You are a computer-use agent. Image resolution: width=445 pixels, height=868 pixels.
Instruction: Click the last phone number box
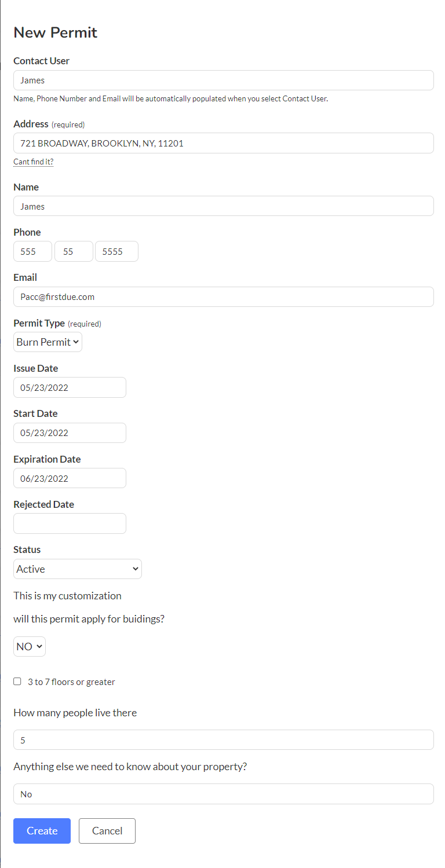point(116,251)
